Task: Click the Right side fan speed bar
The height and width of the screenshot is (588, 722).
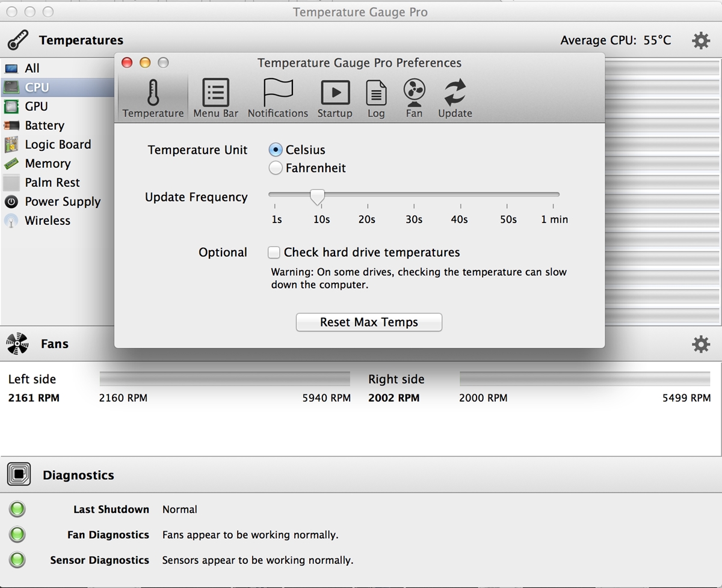Action: coord(585,379)
